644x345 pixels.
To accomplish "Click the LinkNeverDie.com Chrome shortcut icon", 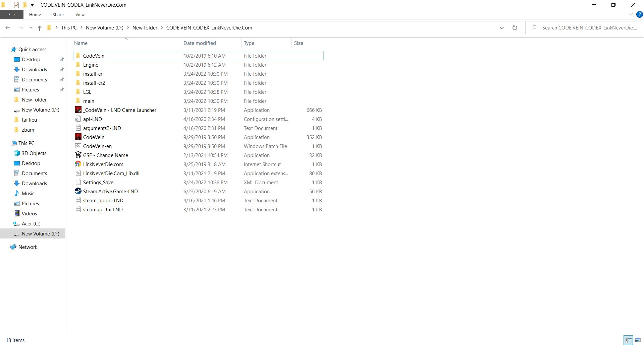I will point(78,164).
